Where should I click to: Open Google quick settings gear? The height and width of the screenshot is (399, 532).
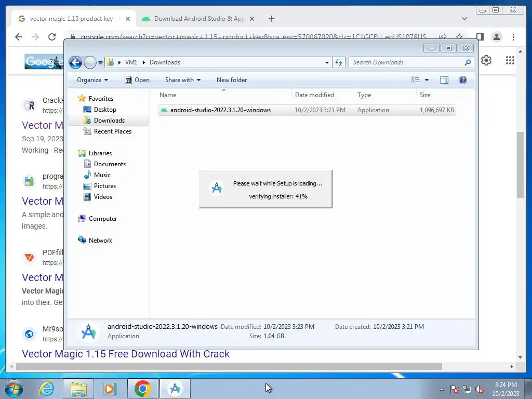[x=486, y=60]
